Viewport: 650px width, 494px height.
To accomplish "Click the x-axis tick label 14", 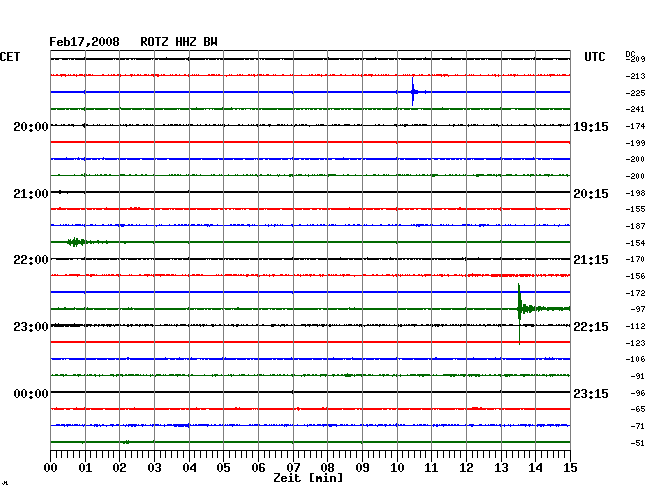I will coord(535,467).
